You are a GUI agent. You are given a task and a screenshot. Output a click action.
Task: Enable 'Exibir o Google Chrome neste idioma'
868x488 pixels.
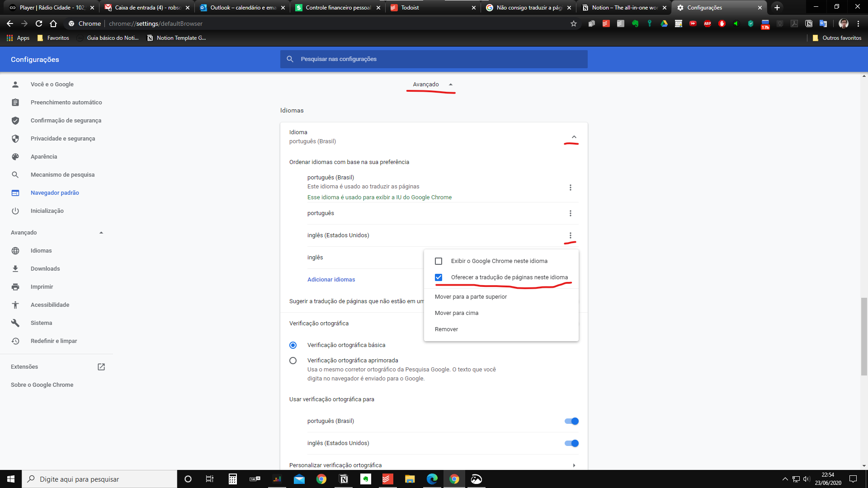pos(438,260)
